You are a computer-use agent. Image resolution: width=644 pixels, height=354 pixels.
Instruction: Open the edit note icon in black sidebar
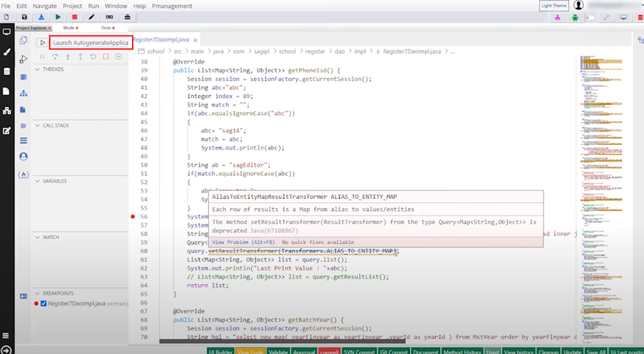coord(6,131)
